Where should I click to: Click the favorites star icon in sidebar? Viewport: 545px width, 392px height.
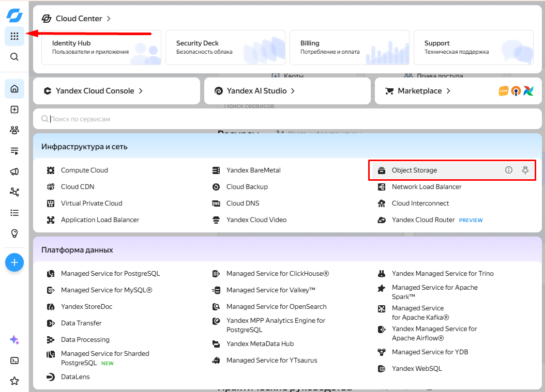[14, 381]
